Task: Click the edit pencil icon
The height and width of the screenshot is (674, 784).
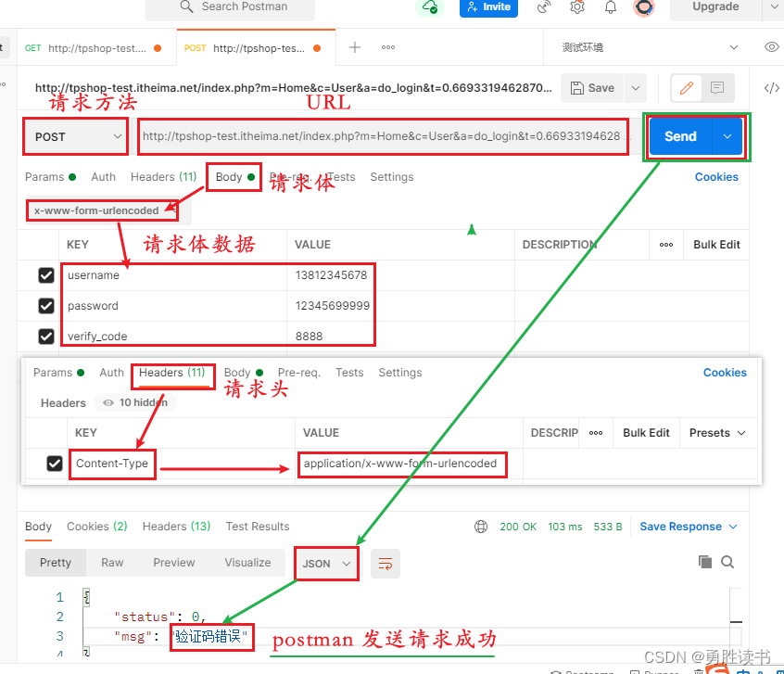Action: click(687, 88)
